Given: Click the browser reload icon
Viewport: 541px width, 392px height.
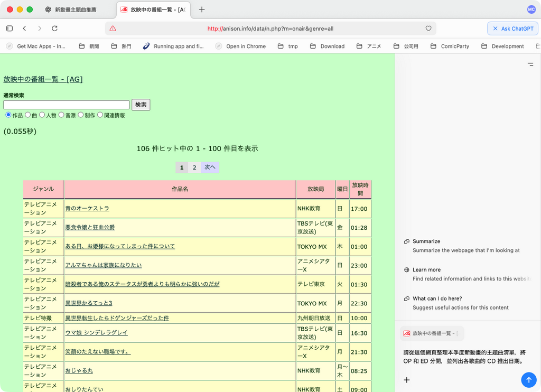Looking at the screenshot, I should click(54, 29).
